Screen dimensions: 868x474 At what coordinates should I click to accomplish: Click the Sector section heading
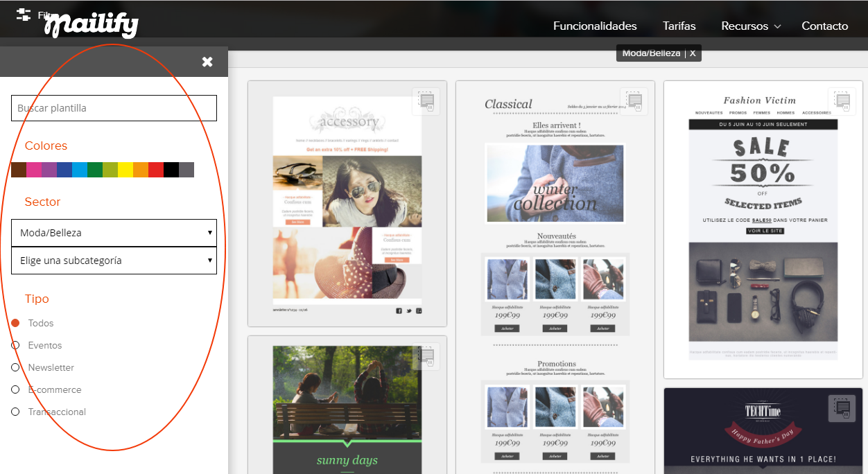tap(42, 202)
